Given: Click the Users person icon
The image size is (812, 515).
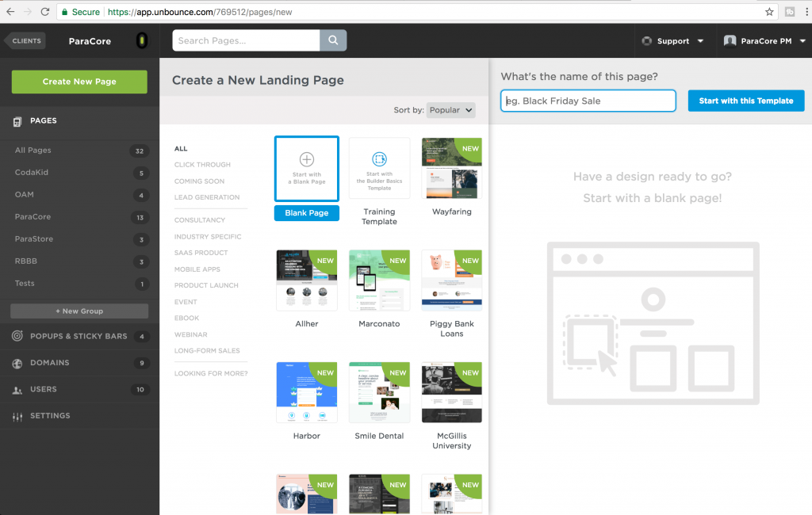Looking at the screenshot, I should [x=17, y=390].
